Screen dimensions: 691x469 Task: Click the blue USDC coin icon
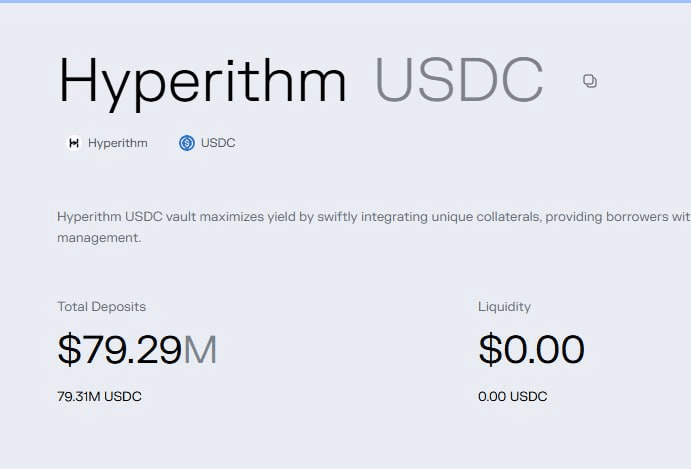[186, 143]
